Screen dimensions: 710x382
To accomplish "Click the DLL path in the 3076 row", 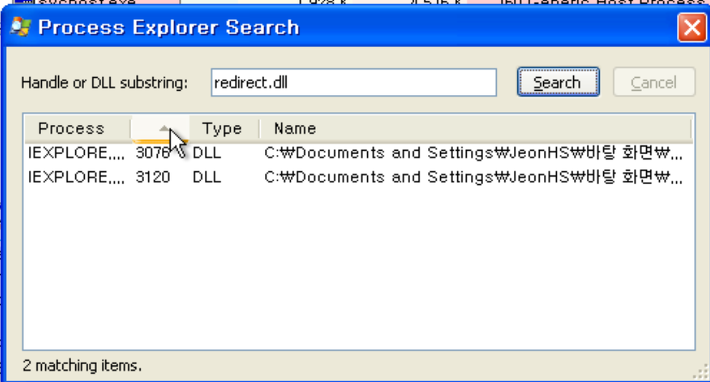I will tap(473, 153).
